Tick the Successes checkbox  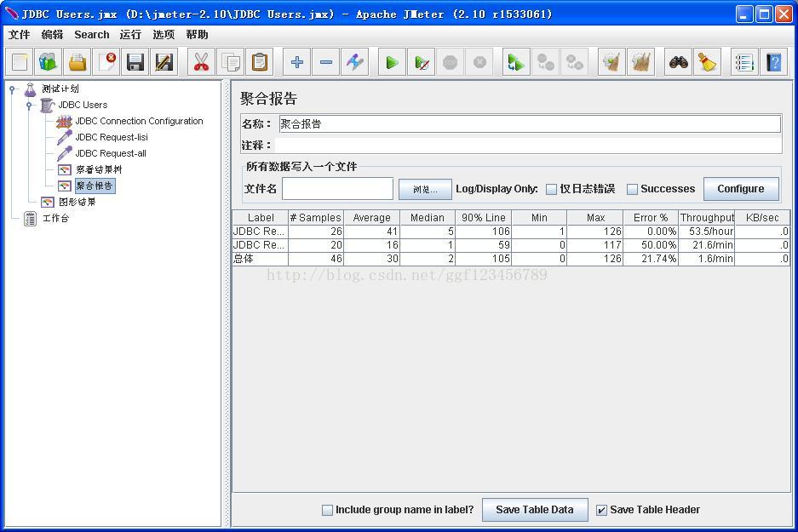point(632,189)
